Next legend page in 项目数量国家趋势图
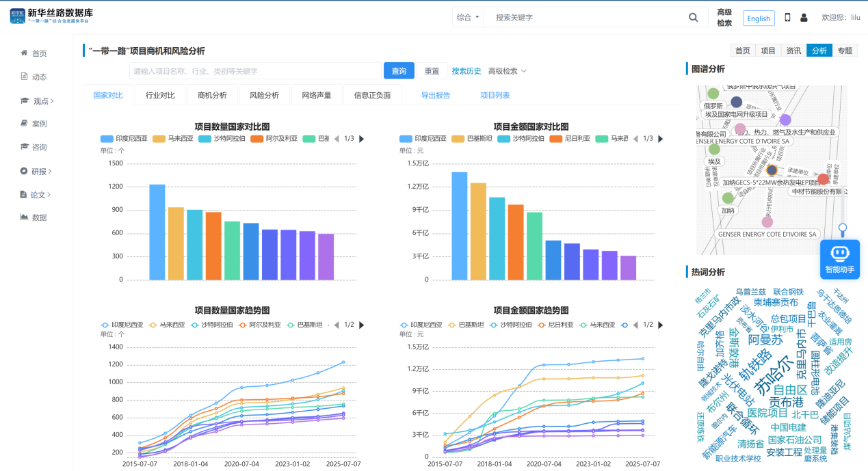 [362, 325]
